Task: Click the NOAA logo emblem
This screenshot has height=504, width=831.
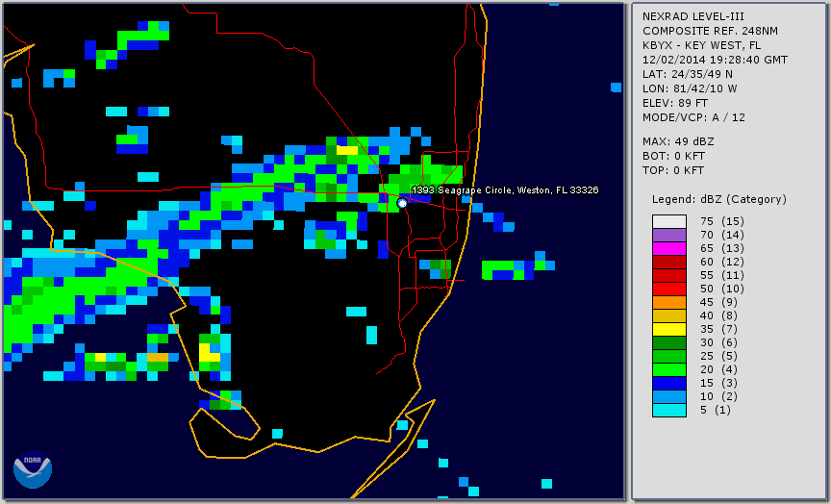Action: 33,469
